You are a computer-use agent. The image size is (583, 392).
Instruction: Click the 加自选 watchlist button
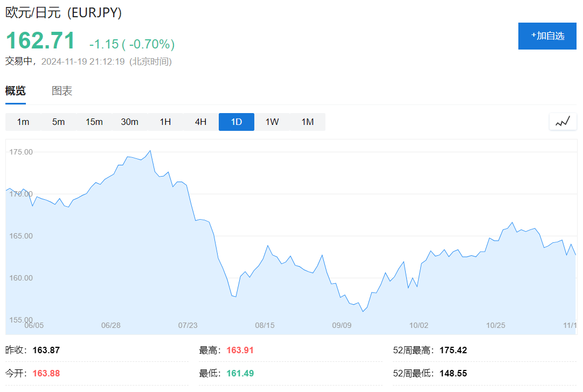click(x=547, y=36)
